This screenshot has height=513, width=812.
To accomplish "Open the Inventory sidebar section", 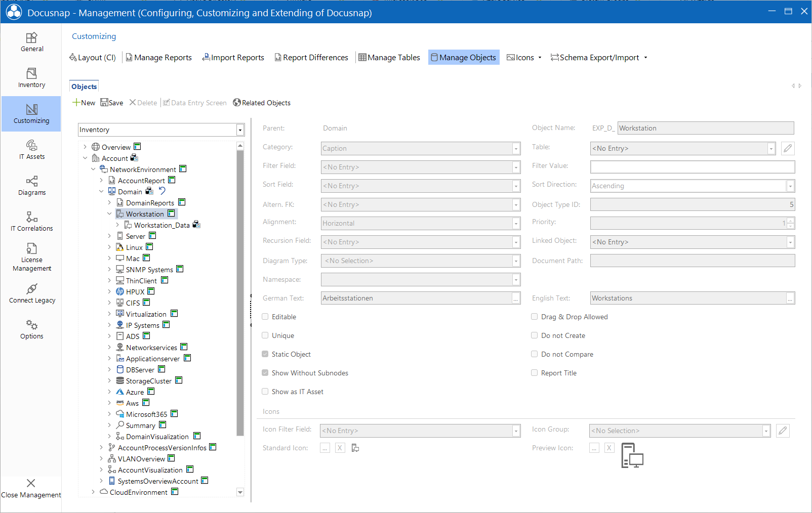I will point(31,78).
